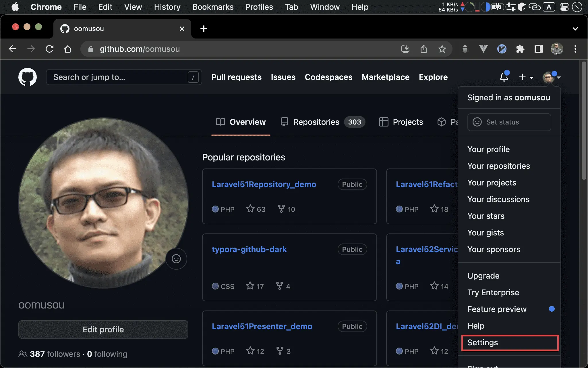View the 387 followers list
The width and height of the screenshot is (588, 368).
coord(50,354)
